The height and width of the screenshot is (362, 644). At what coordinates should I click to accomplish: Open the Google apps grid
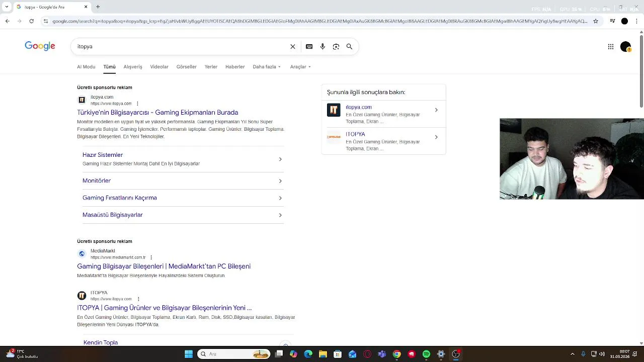[x=611, y=47]
